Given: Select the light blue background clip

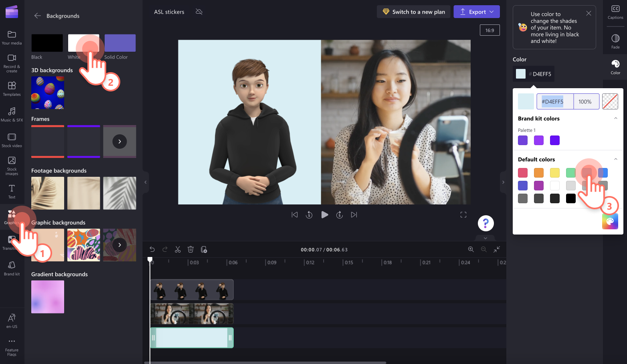Looking at the screenshot, I should coord(192,338).
